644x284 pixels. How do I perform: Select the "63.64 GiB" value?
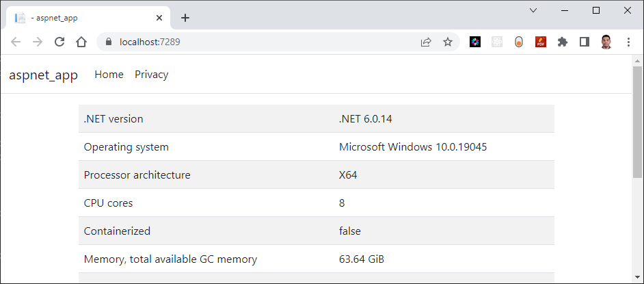coord(362,259)
